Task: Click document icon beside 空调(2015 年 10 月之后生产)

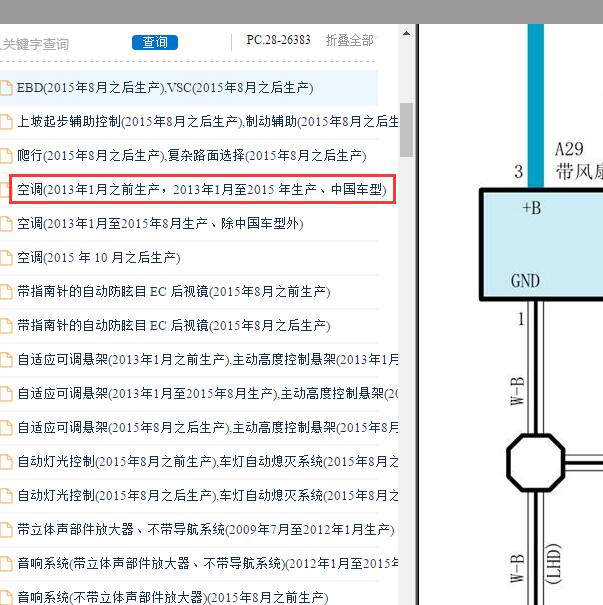Action: (x=6, y=257)
